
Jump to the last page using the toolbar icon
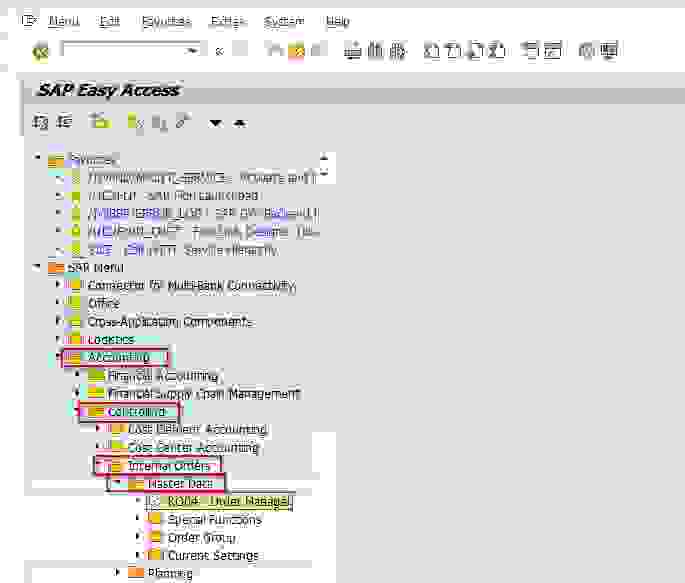pos(497,51)
